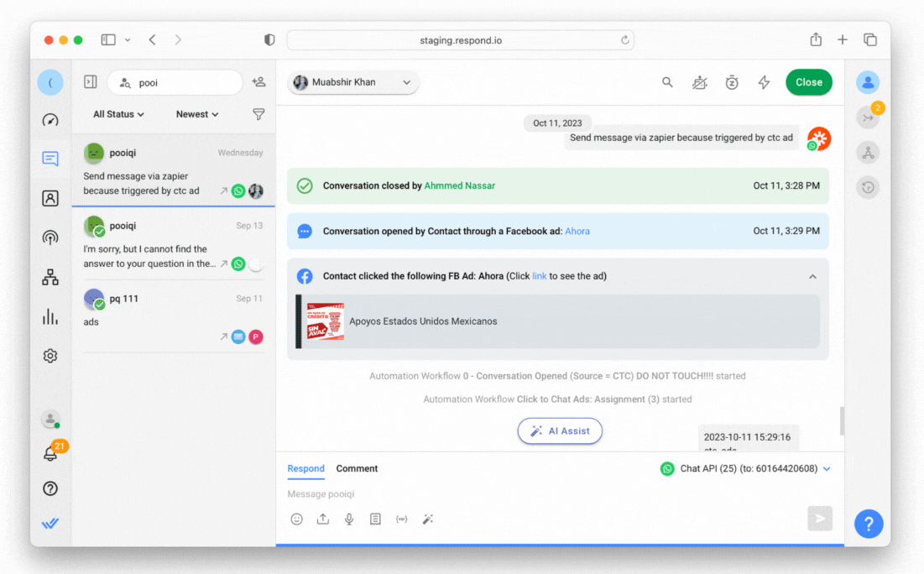Click the 'link' to see the ad
Screen dimensions: 924x574
pos(539,276)
